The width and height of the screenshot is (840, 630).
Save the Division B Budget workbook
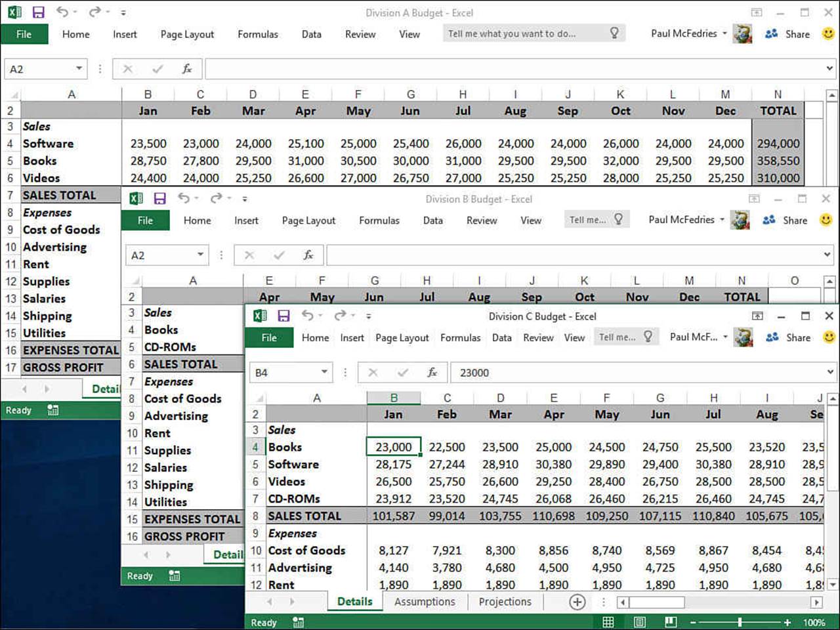pos(159,198)
